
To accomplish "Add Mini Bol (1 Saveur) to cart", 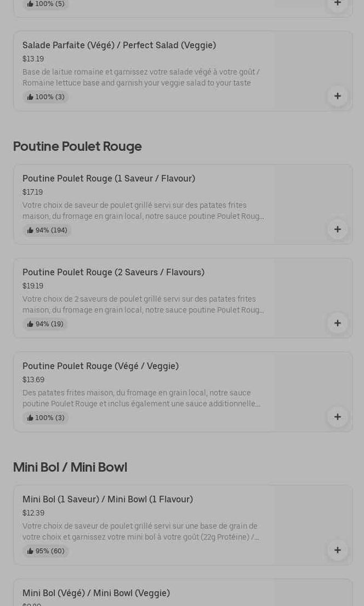I will pyautogui.click(x=337, y=551).
